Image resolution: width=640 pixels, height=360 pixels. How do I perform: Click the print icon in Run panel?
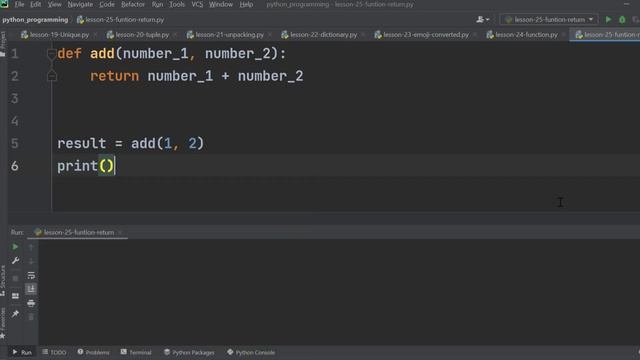31,303
